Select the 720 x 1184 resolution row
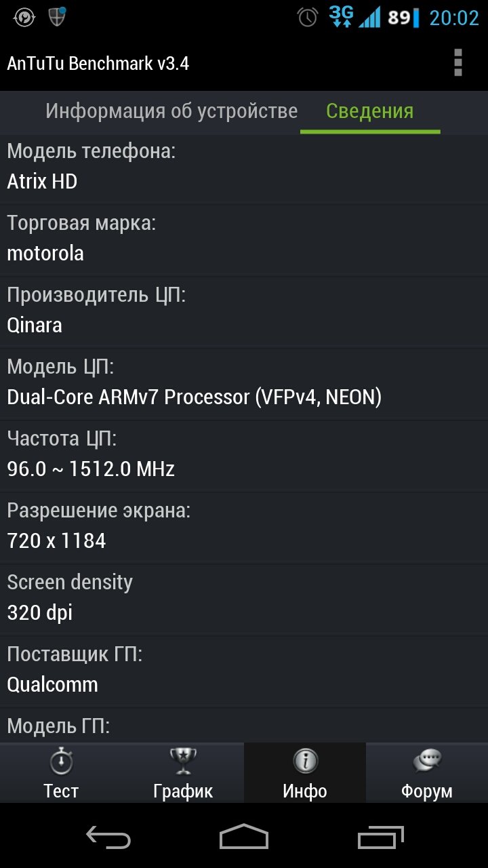The height and width of the screenshot is (868, 488). click(244, 527)
